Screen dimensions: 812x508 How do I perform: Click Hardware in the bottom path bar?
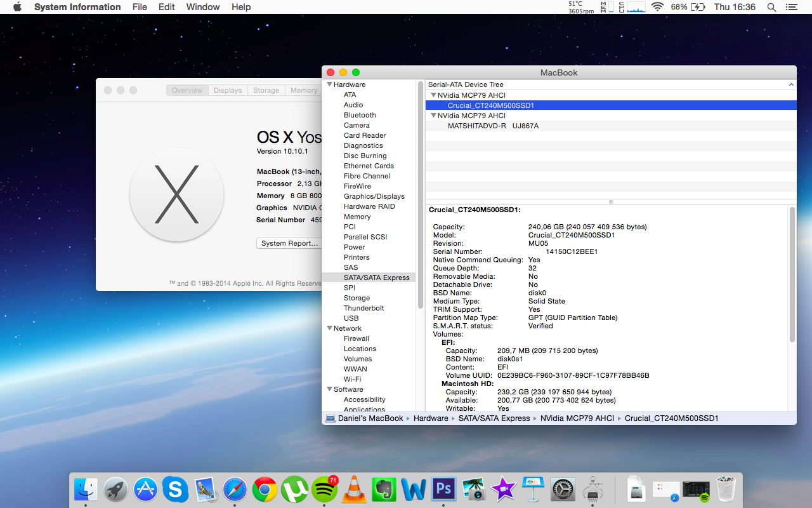(431, 418)
